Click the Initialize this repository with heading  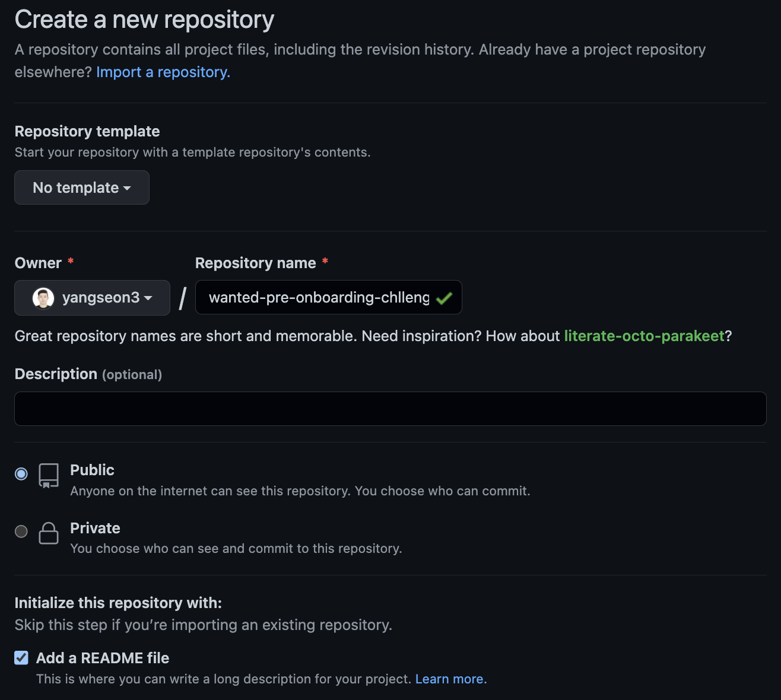(118, 603)
